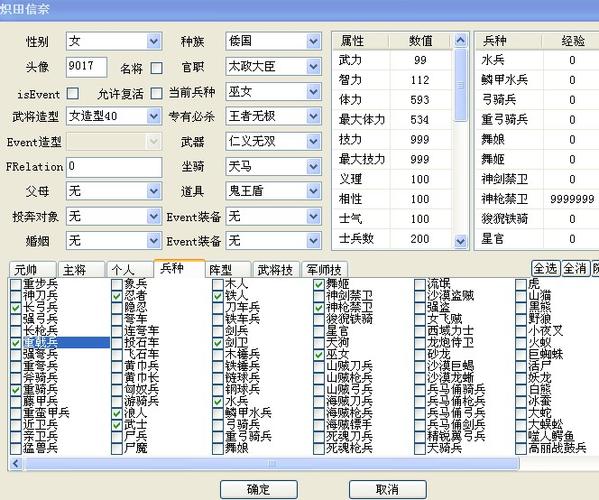Screen dimensions: 599x500
Task: Click attribute list scroll-up arrow
Action: (x=461, y=40)
